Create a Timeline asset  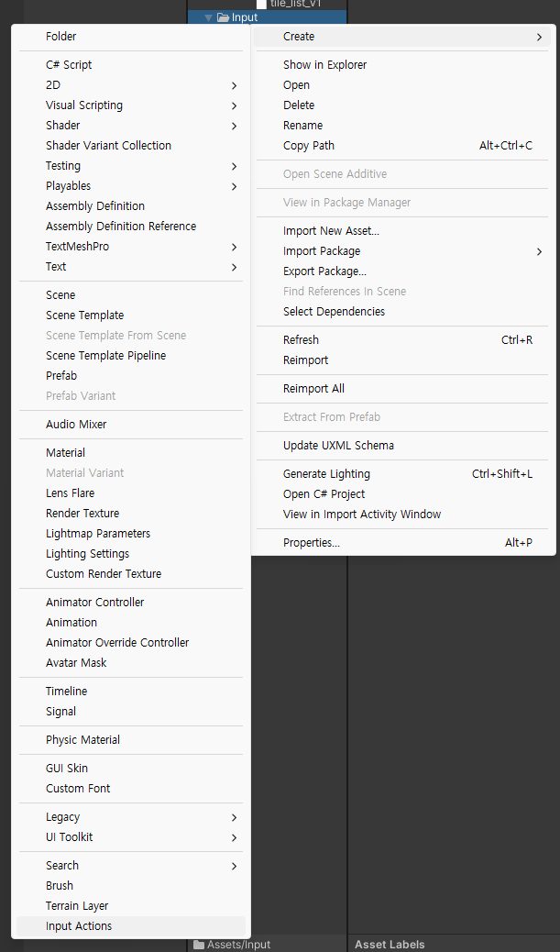point(131,691)
